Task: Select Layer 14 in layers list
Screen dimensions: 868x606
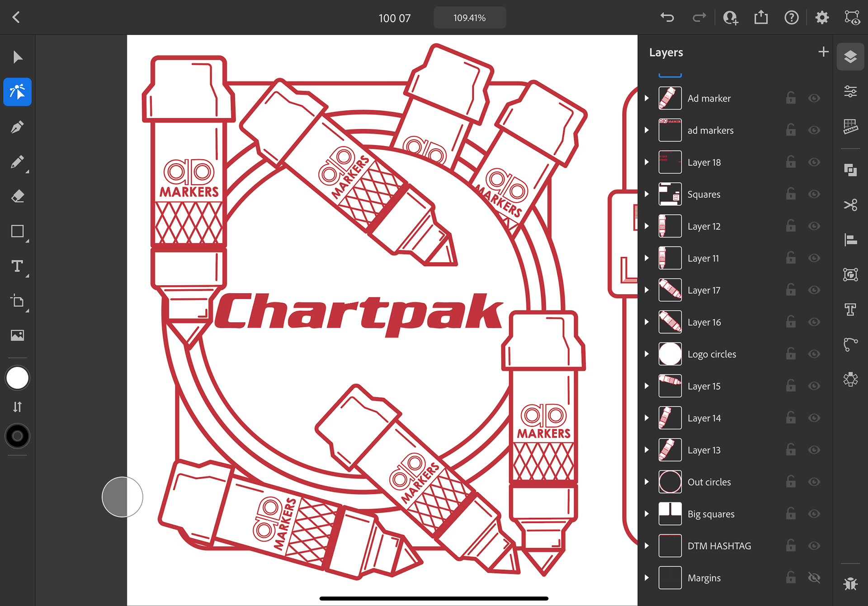Action: 735,418
